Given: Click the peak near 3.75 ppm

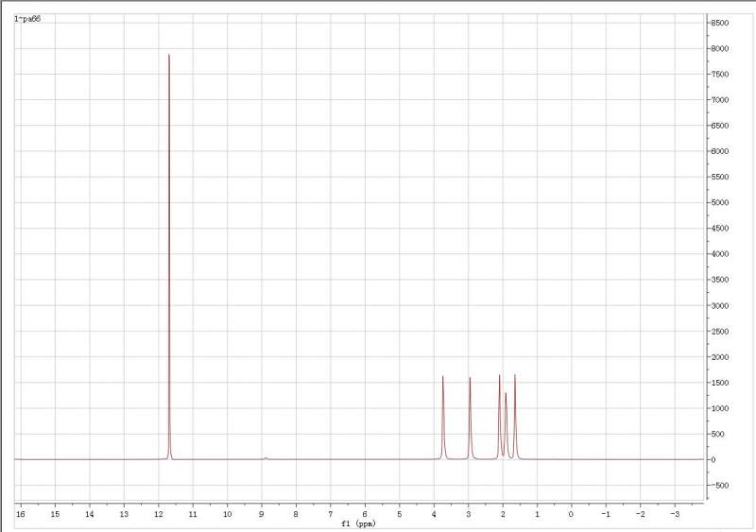Looking at the screenshot, I should coord(442,418).
